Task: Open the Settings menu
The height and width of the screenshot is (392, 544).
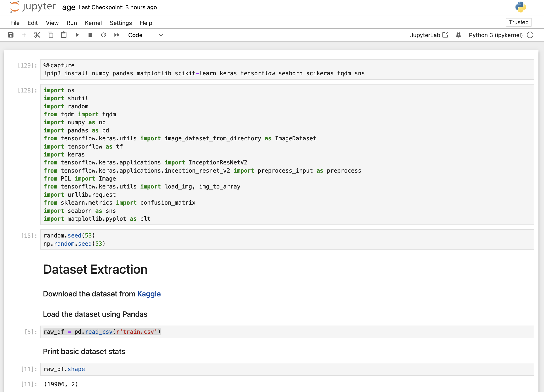Action: coord(121,23)
